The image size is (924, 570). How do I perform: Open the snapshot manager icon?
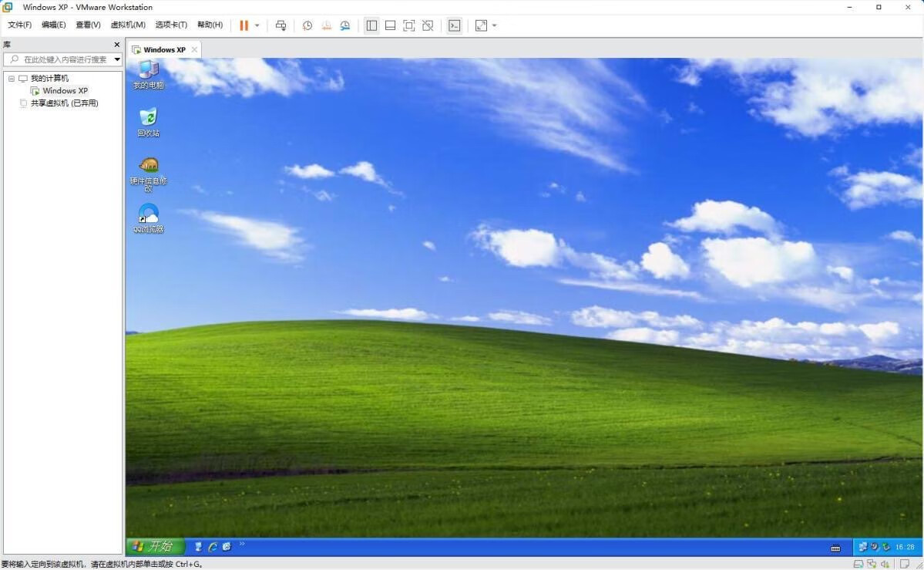[x=345, y=25]
